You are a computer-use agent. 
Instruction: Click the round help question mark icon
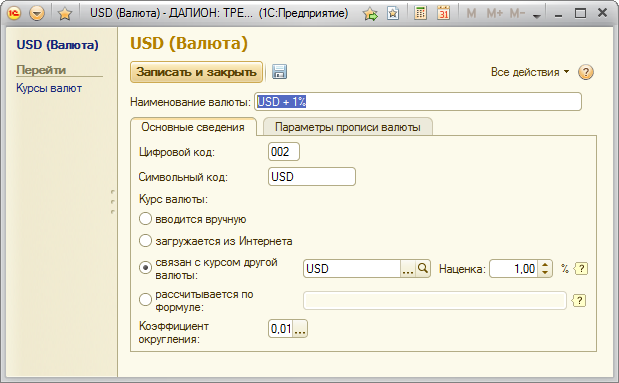click(586, 72)
